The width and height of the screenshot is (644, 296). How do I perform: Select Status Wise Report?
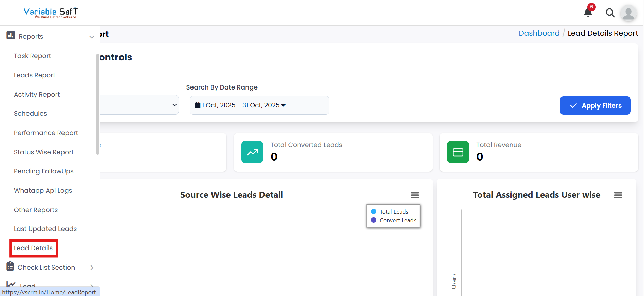pos(44,152)
